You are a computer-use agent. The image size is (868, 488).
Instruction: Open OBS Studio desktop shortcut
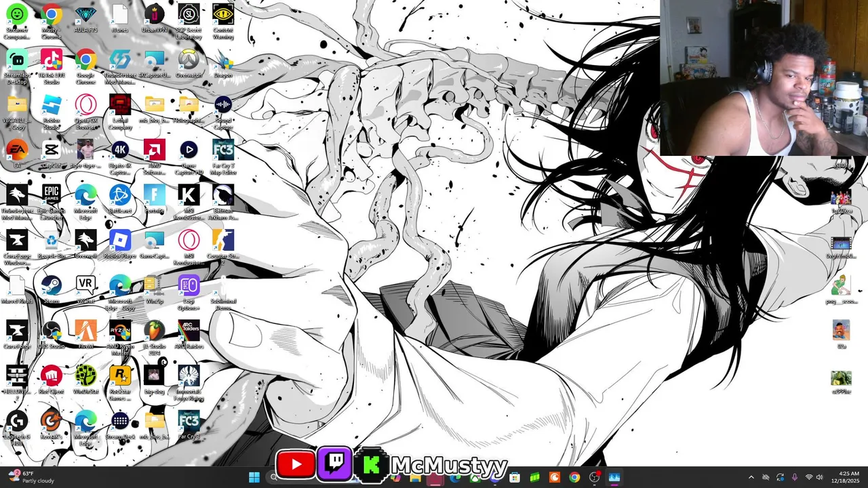[52, 335]
